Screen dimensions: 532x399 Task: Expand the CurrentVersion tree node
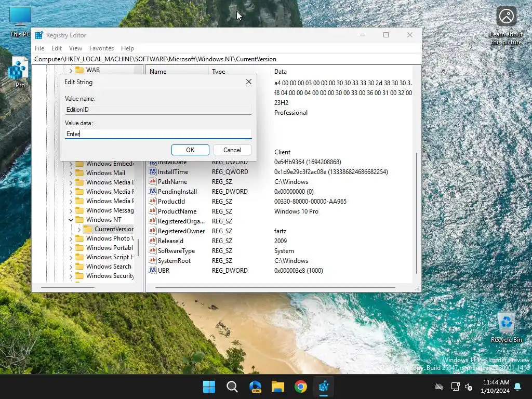79,229
